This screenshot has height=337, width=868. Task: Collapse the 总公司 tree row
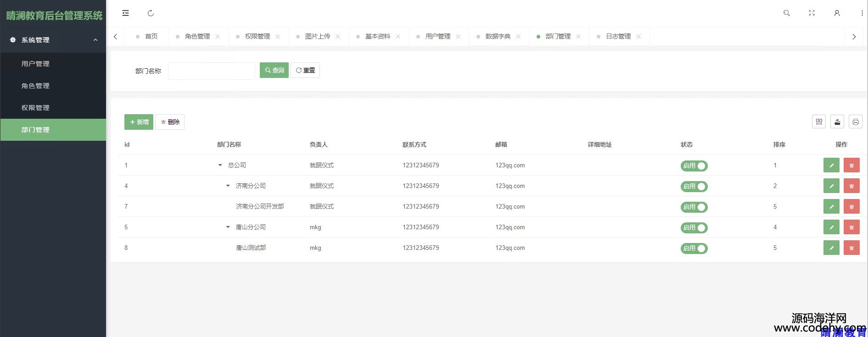[220, 165]
